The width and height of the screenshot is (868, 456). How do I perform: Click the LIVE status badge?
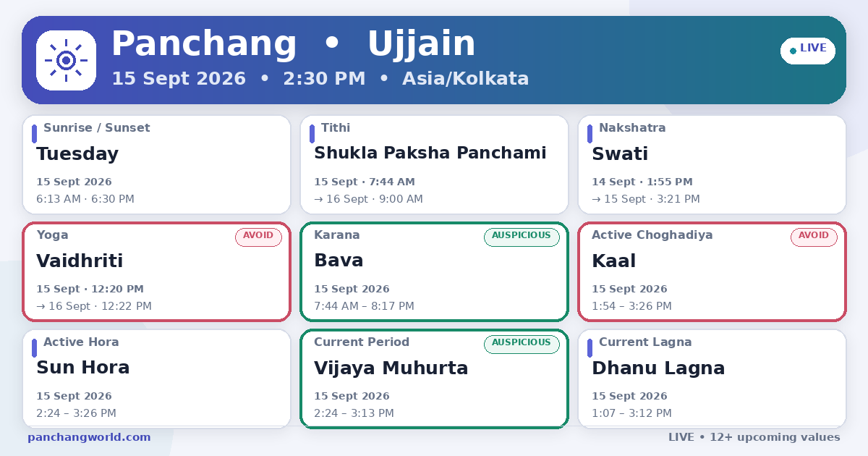808,51
